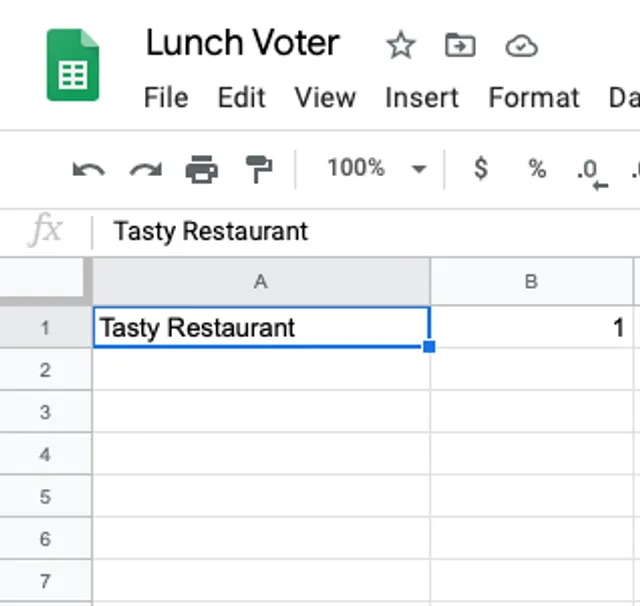Star the Lunch Voter document

(x=401, y=45)
